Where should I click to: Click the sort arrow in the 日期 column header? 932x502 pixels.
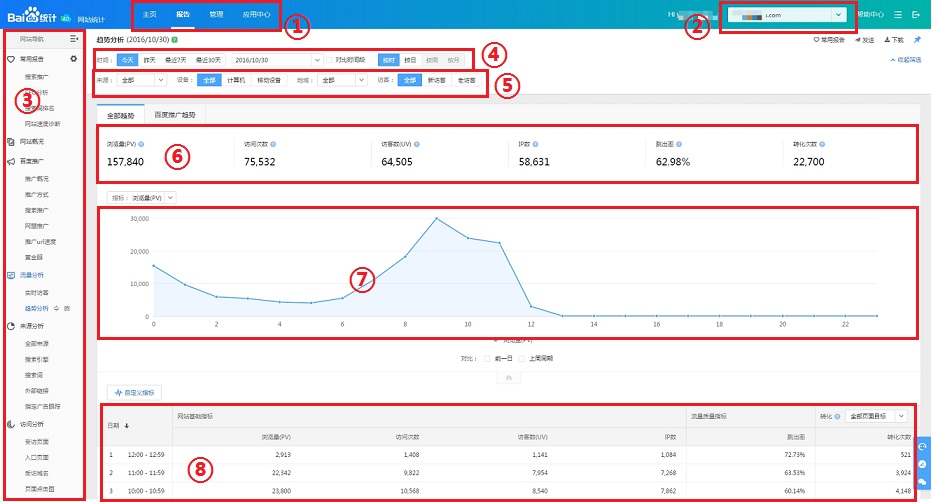click(126, 425)
